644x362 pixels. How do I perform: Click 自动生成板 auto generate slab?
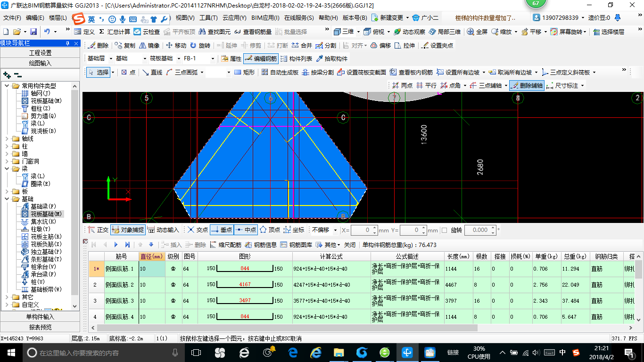click(x=280, y=72)
